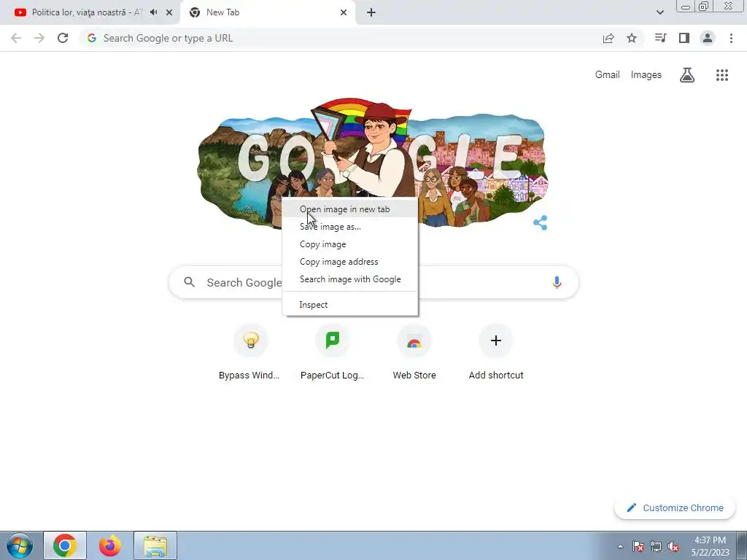This screenshot has height=560, width=747.
Task: Mute the YouTube tab's speaker icon
Action: click(154, 12)
